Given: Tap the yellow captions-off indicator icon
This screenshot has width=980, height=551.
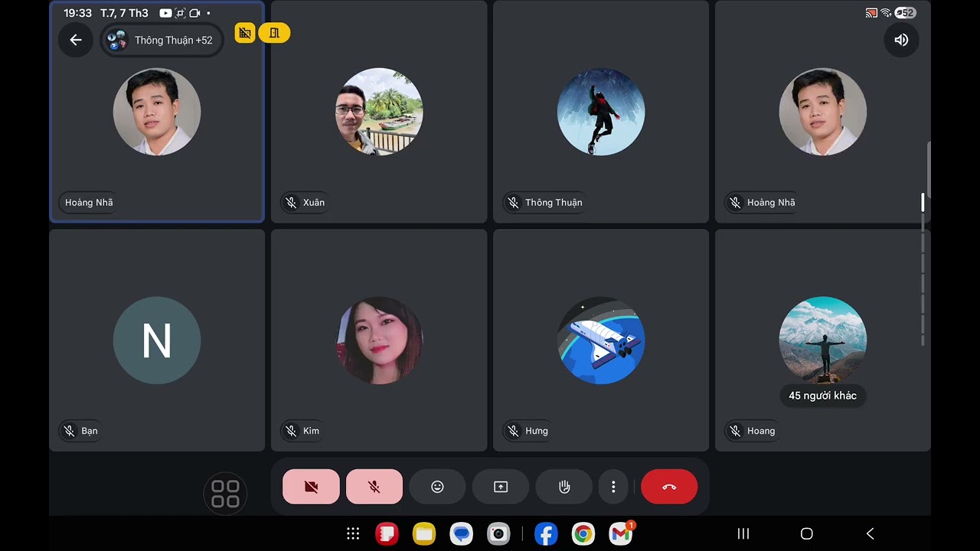Looking at the screenshot, I should (245, 33).
